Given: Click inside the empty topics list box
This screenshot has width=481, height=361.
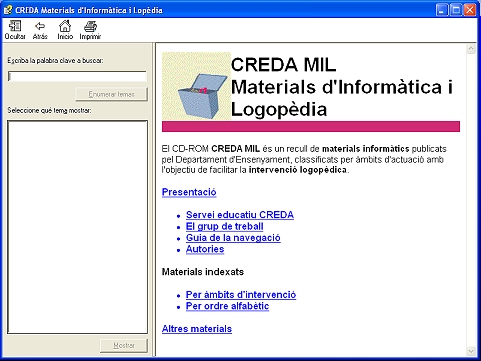Looking at the screenshot, I should point(77,227).
